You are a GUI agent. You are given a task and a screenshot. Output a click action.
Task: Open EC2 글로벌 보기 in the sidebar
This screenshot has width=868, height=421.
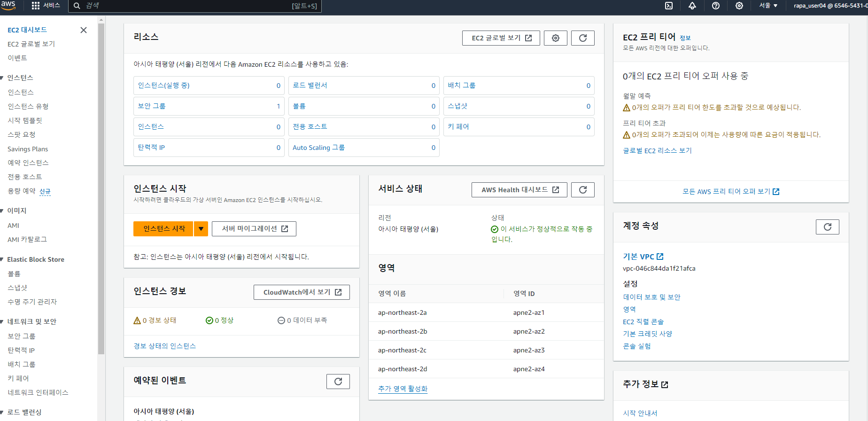[31, 44]
